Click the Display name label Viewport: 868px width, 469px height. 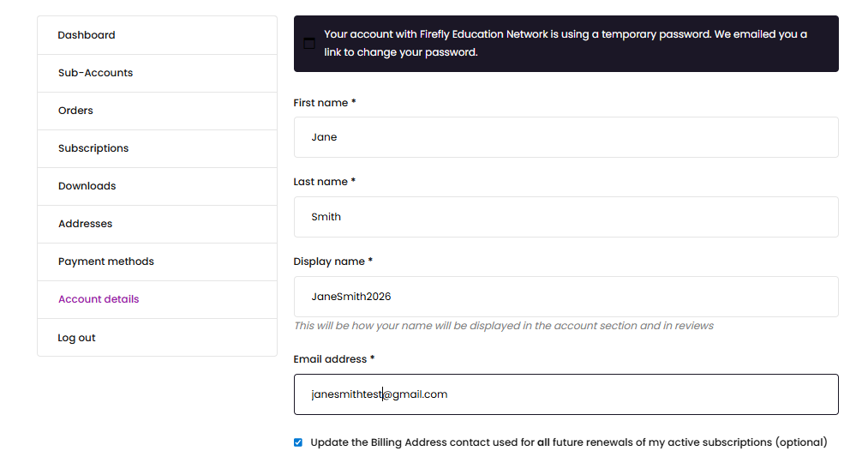[x=332, y=262]
